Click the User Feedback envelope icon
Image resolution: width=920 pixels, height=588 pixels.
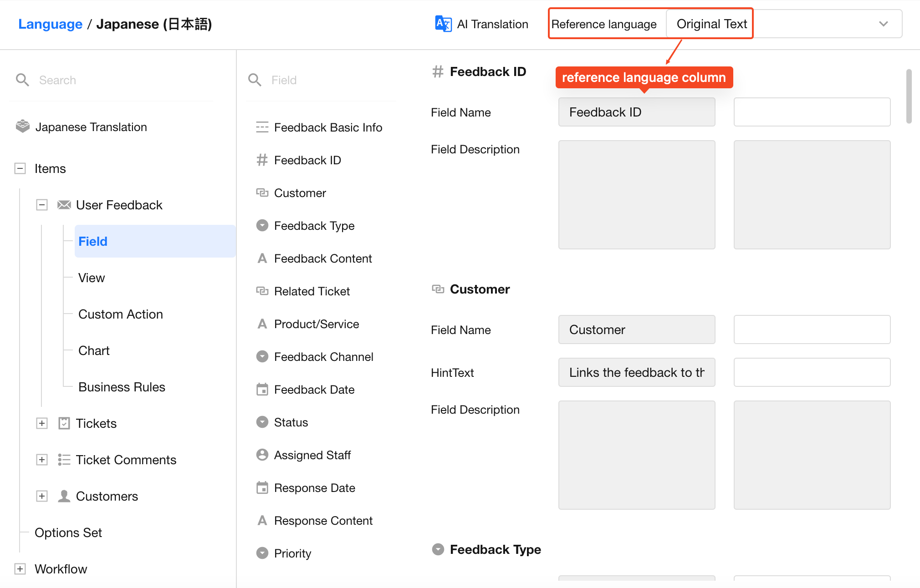(64, 205)
